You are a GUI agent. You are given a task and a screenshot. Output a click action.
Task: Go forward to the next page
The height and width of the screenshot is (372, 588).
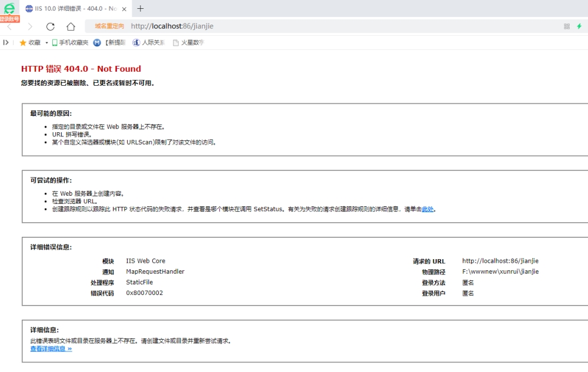(x=30, y=26)
